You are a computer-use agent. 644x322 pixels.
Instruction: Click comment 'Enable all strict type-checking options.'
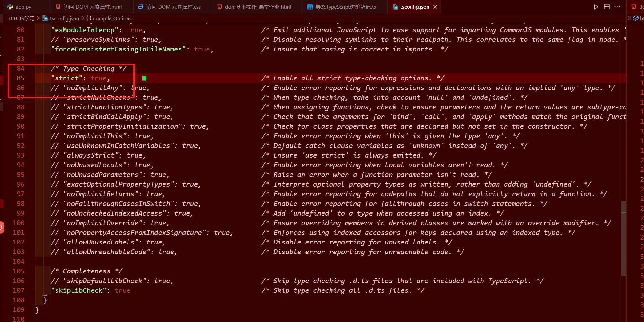(353, 78)
